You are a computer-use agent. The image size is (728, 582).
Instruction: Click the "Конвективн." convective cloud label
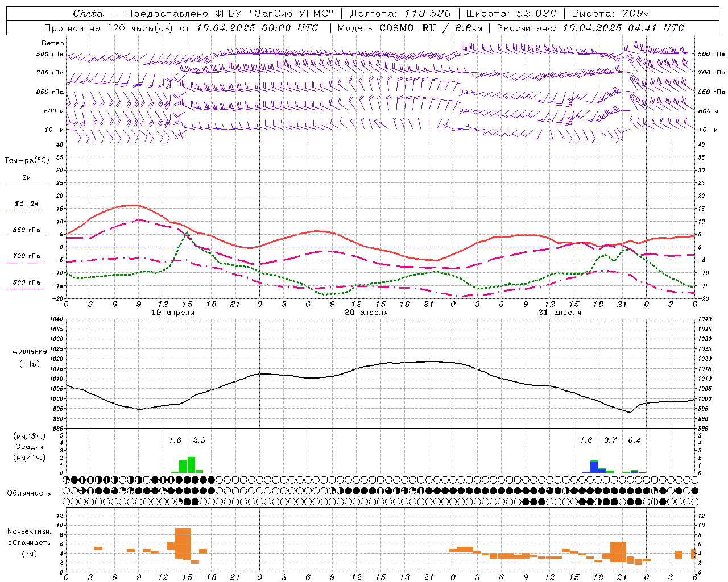(30, 531)
